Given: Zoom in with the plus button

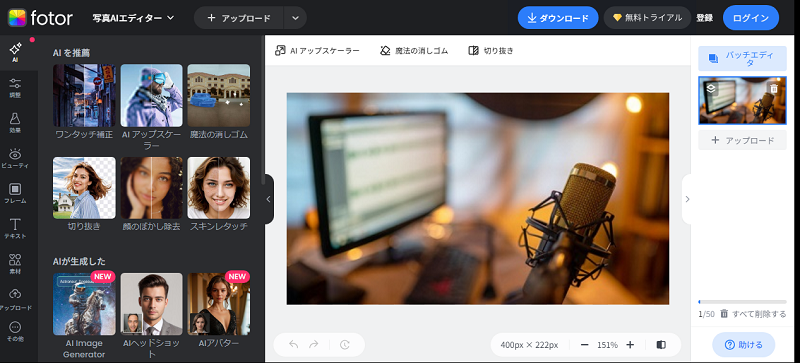Looking at the screenshot, I should 630,345.
